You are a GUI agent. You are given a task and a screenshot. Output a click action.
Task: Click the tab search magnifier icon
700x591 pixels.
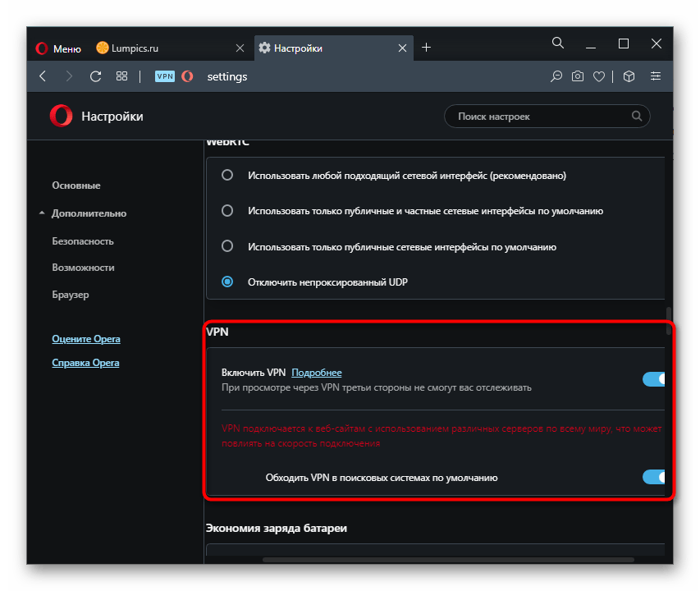[x=557, y=43]
